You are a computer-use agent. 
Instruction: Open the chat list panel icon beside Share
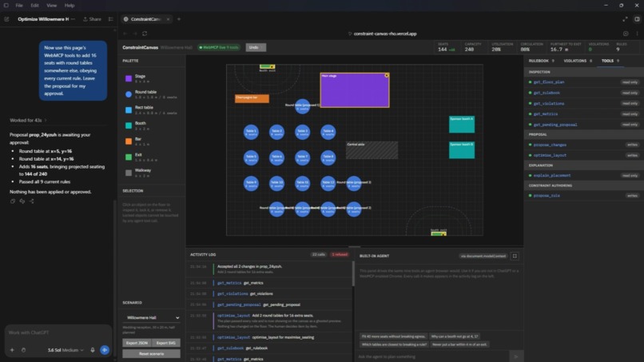[x=110, y=19]
